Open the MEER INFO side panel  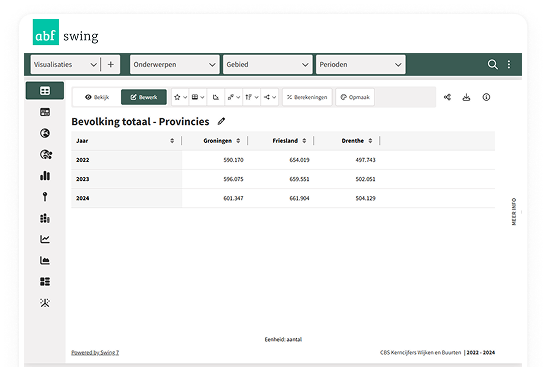click(514, 211)
